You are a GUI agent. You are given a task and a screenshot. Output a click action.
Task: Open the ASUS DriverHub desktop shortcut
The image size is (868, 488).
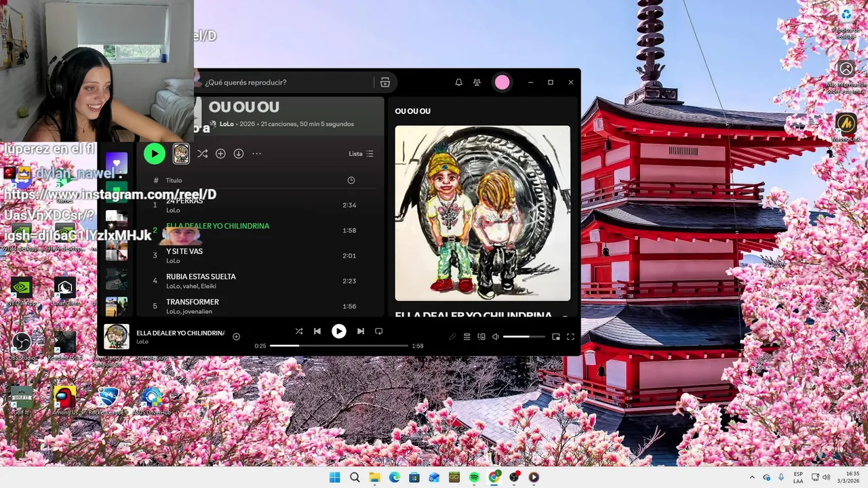(x=152, y=401)
